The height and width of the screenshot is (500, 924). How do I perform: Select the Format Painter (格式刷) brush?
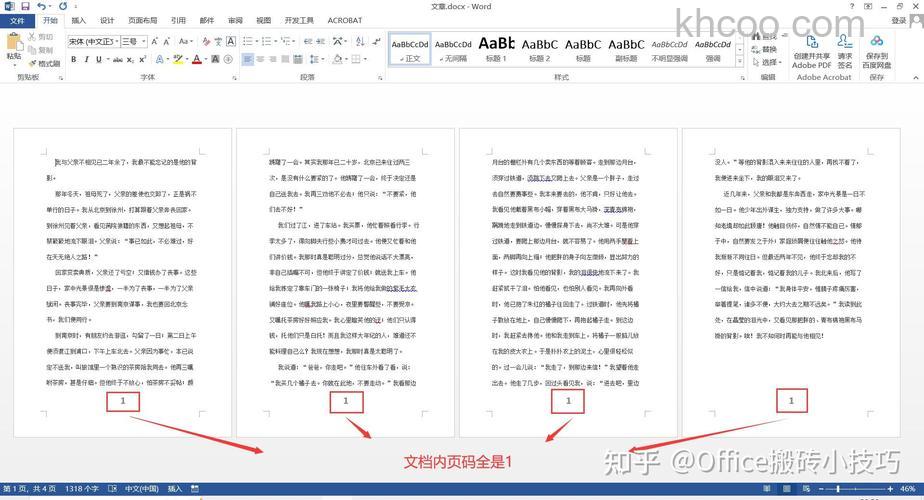(x=32, y=63)
